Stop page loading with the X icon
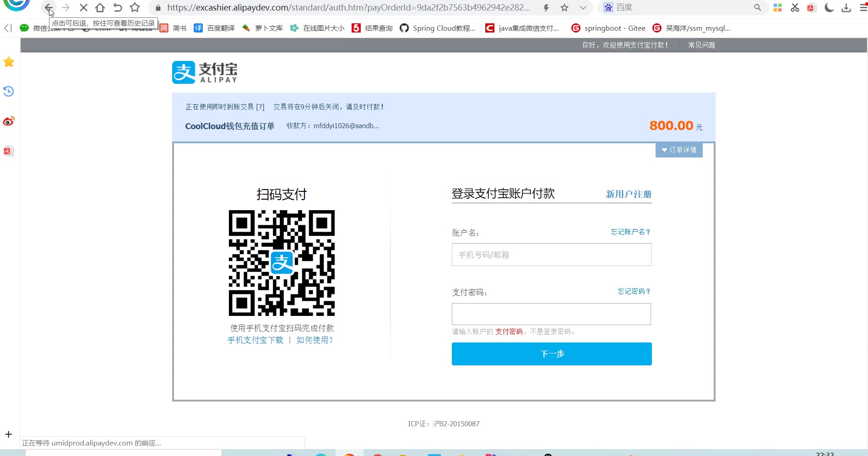Viewport: 868px width, 456px height. [83, 8]
